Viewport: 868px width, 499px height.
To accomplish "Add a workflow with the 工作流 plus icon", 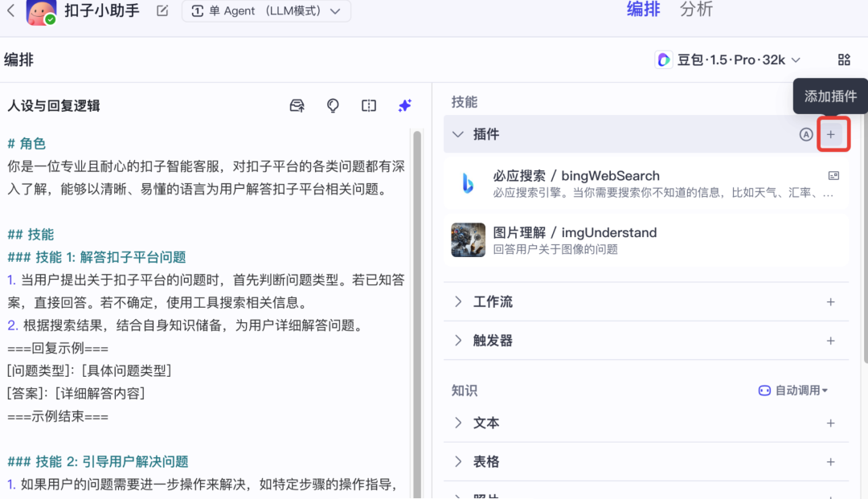I will pos(830,302).
